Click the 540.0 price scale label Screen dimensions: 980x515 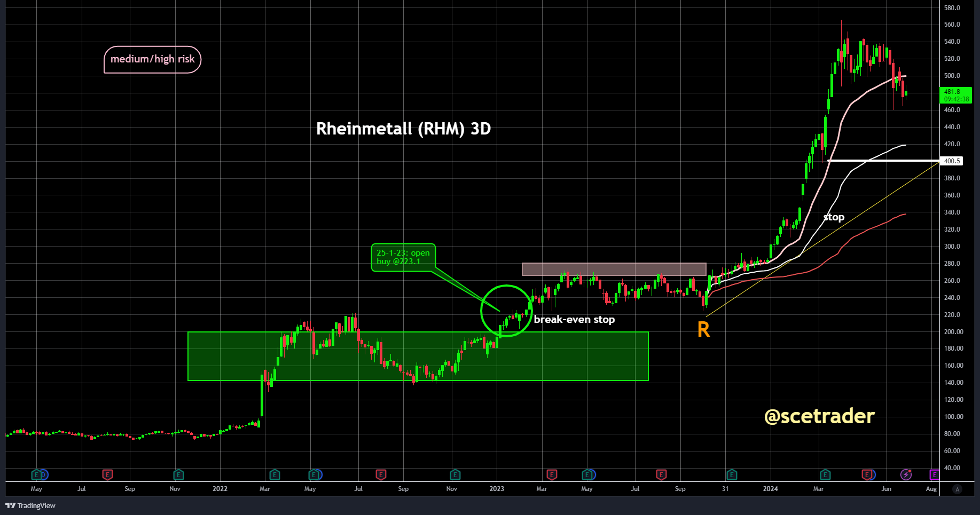[952, 42]
